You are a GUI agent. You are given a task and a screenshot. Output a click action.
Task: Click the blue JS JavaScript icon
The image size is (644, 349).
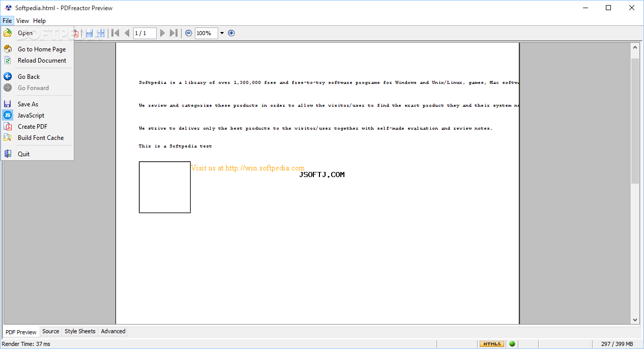click(8, 115)
